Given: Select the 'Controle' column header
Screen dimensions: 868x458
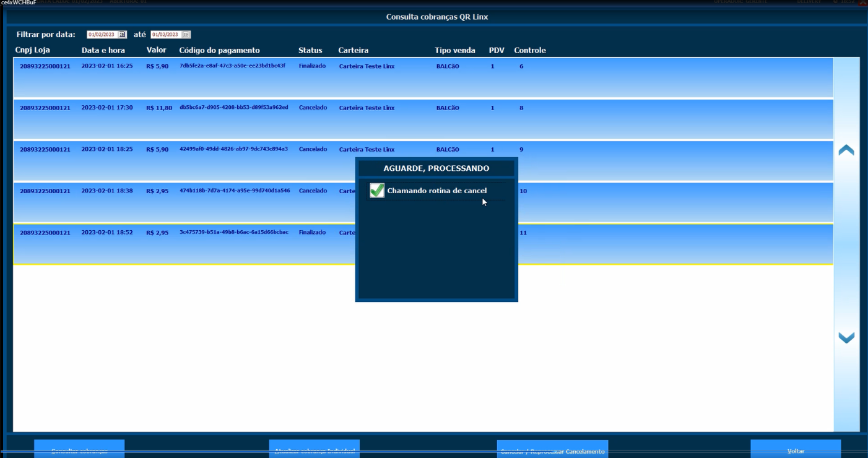Looking at the screenshot, I should pyautogui.click(x=530, y=50).
